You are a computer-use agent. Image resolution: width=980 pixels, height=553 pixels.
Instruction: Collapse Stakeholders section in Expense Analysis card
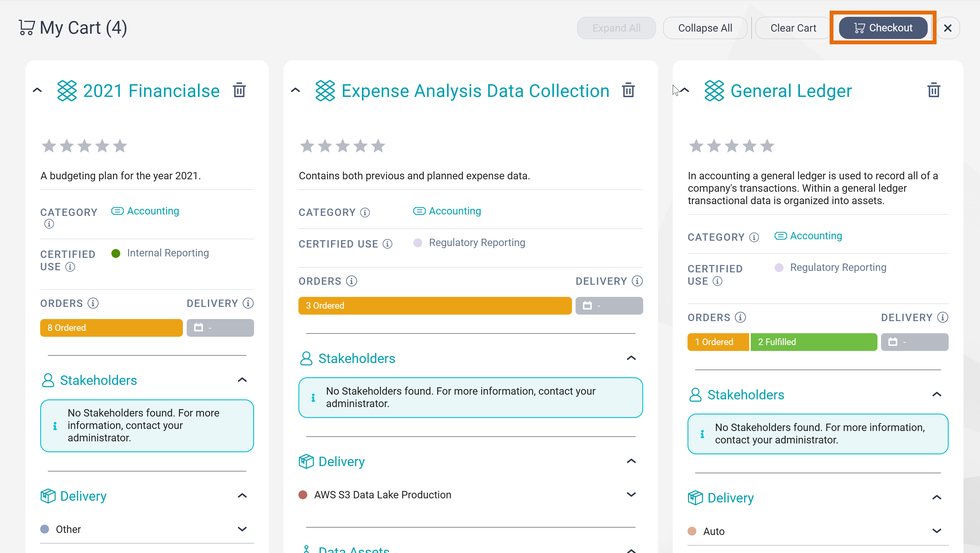[632, 358]
